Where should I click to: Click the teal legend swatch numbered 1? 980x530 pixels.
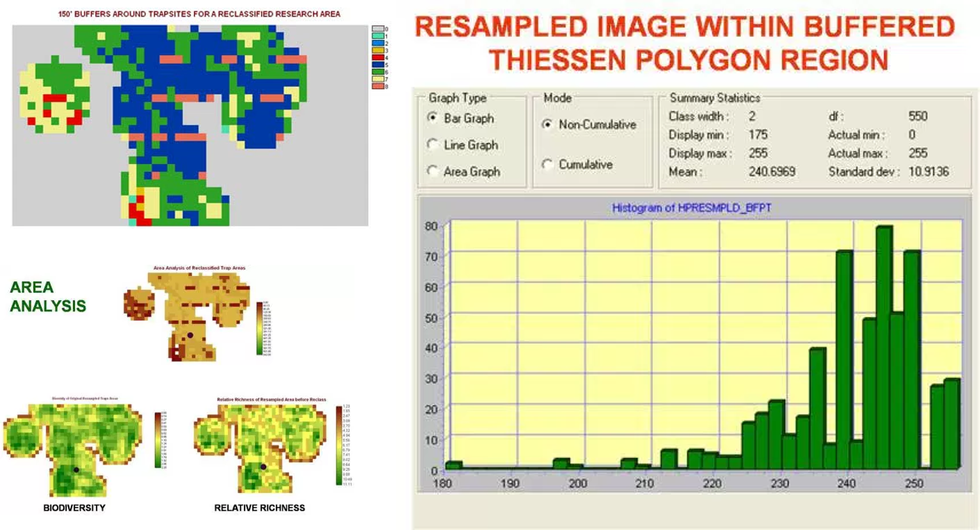pyautogui.click(x=378, y=36)
